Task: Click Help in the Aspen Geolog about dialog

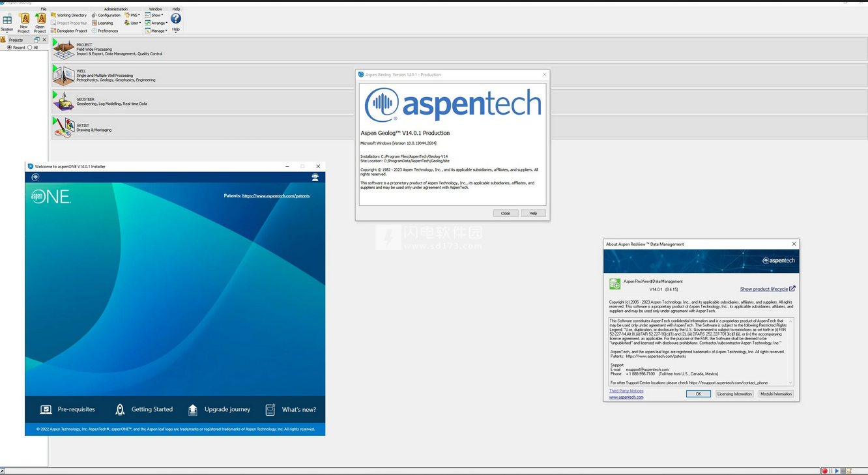Action: 533,213
